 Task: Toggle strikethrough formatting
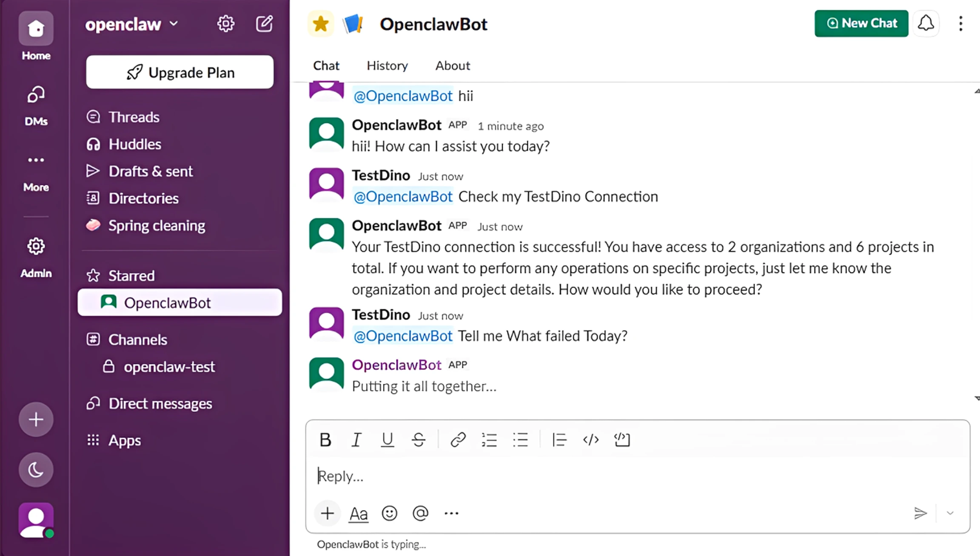[x=419, y=440]
